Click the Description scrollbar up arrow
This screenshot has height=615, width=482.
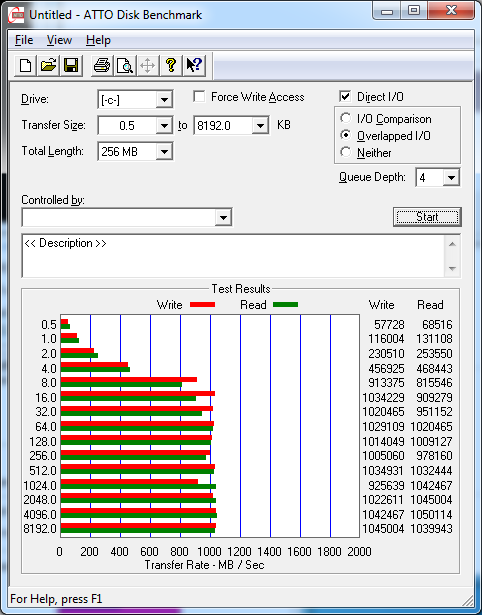pos(452,245)
